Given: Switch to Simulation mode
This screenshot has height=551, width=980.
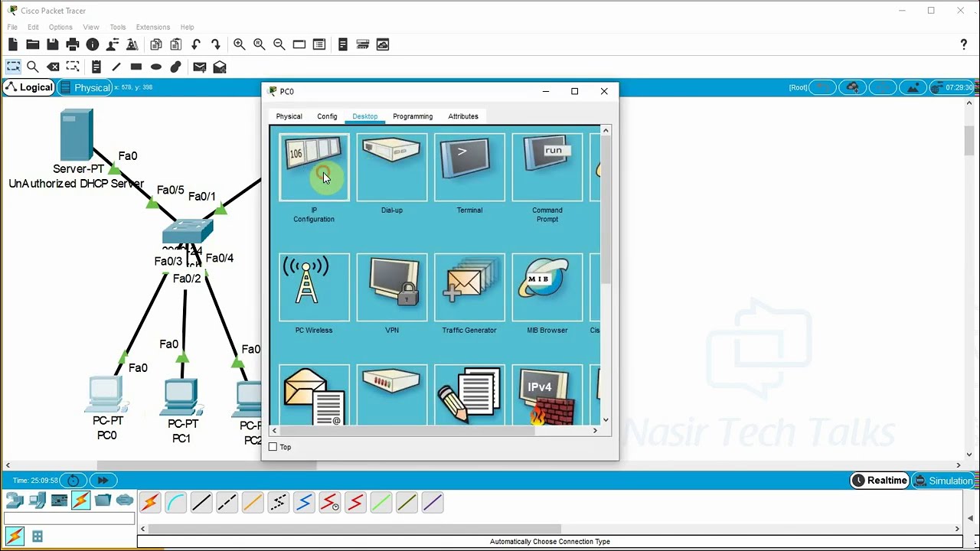Looking at the screenshot, I should coord(942,481).
